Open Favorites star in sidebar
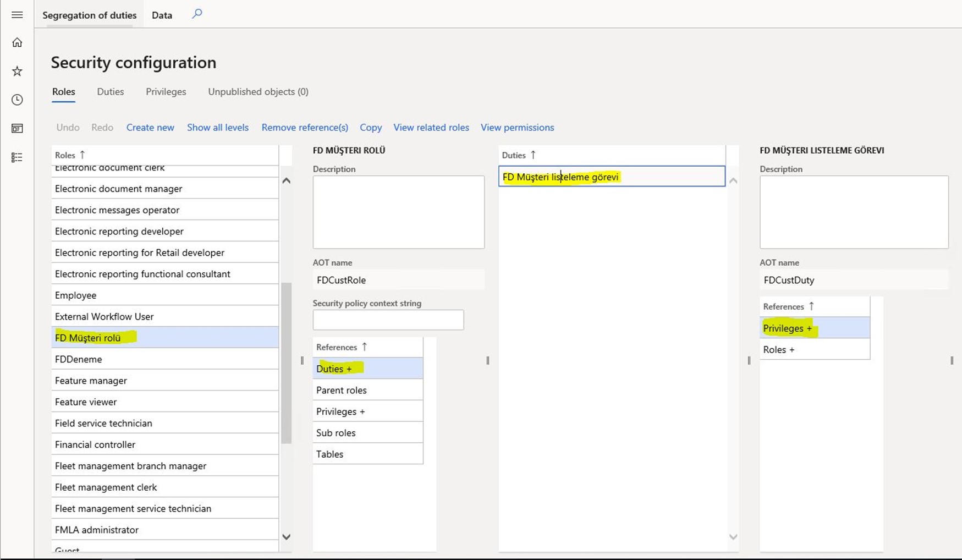Image resolution: width=962 pixels, height=560 pixels. tap(17, 71)
